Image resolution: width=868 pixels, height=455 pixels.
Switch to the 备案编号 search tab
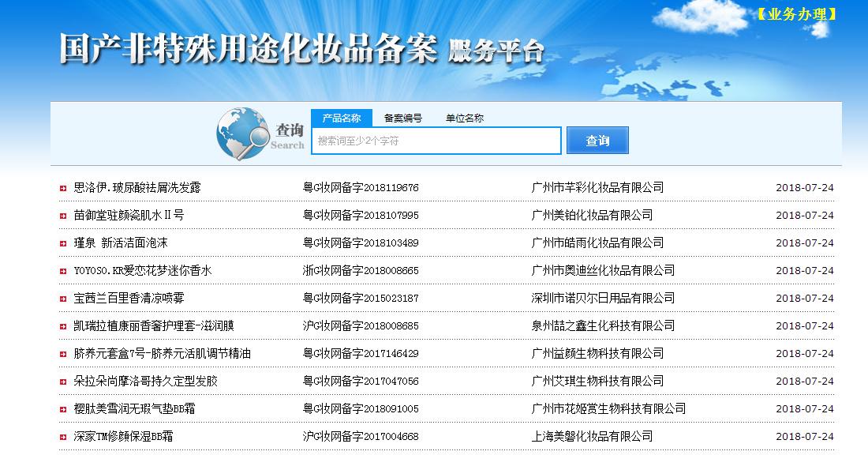[x=403, y=118]
